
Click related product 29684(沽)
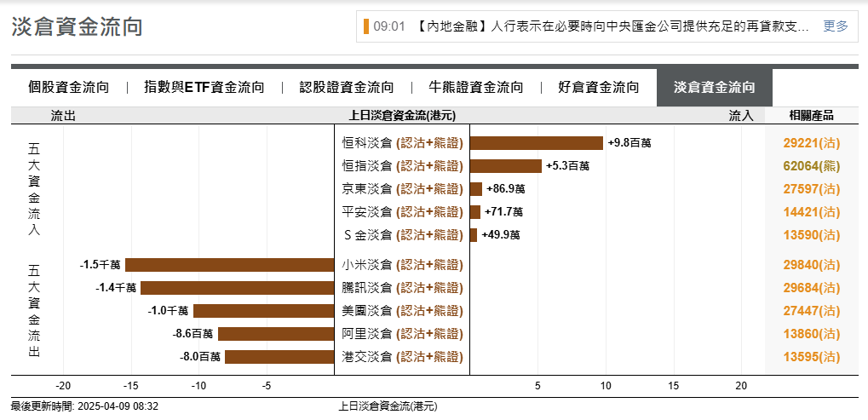[811, 288]
